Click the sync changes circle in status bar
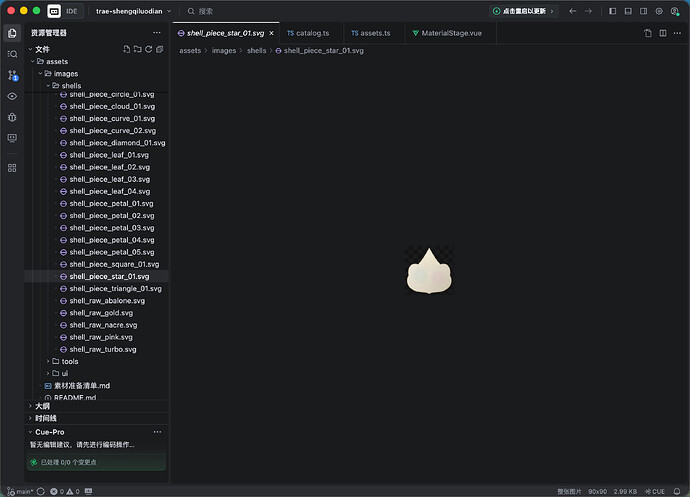 [x=40, y=491]
